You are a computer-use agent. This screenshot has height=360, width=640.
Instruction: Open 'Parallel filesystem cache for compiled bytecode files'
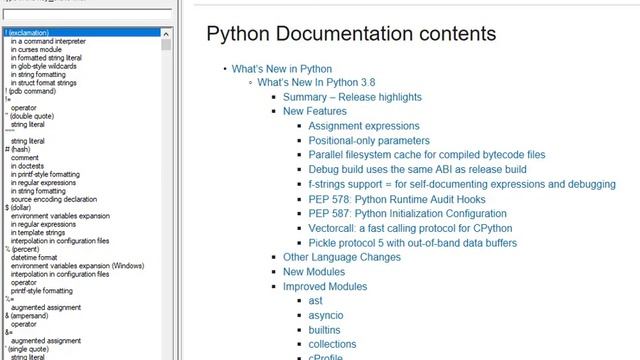pyautogui.click(x=427, y=155)
